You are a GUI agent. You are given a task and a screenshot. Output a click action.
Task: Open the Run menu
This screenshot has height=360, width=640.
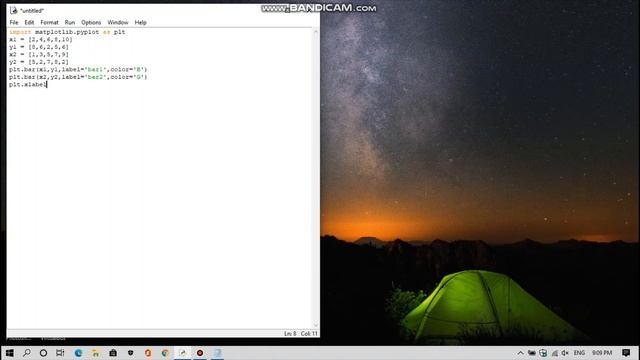click(70, 22)
